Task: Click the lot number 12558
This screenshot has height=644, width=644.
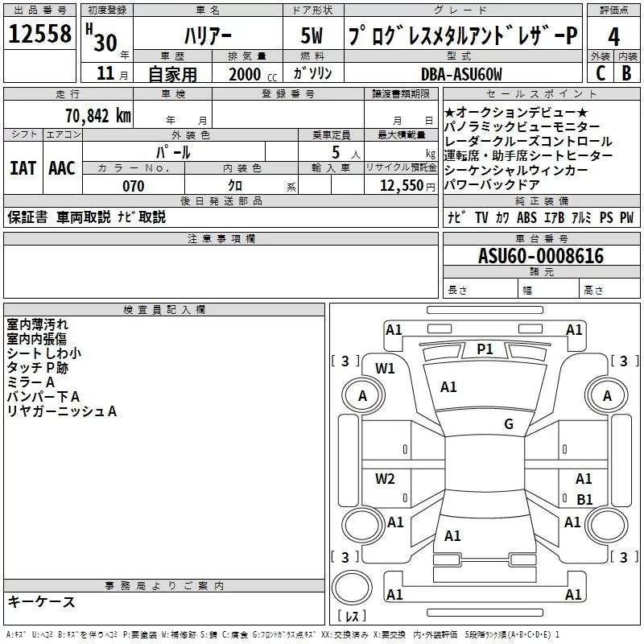Action: tap(39, 34)
